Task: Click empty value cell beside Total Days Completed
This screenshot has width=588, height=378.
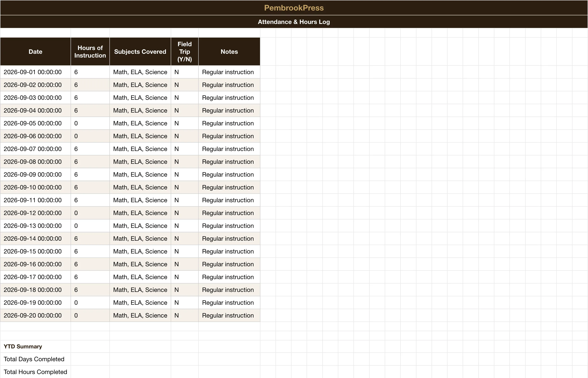Action: [x=90, y=359]
